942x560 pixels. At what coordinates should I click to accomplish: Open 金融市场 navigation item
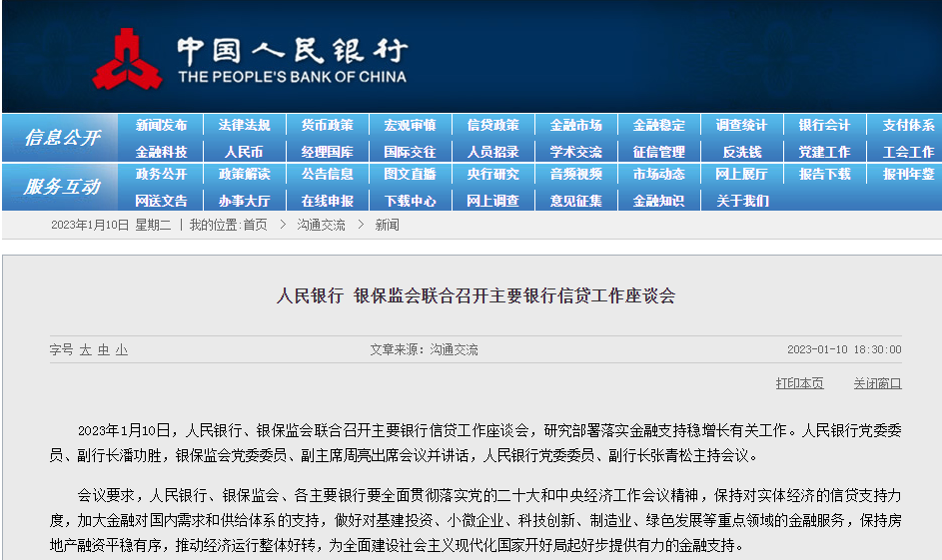(575, 126)
